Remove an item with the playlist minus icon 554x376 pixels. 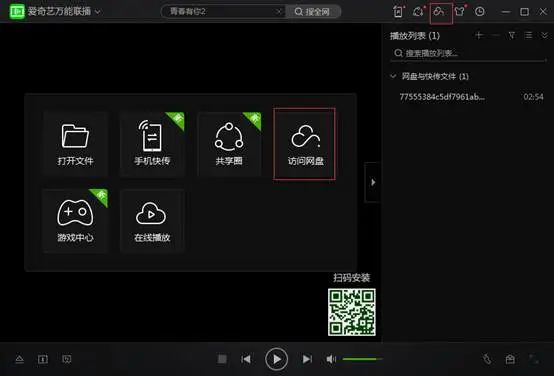(x=495, y=35)
